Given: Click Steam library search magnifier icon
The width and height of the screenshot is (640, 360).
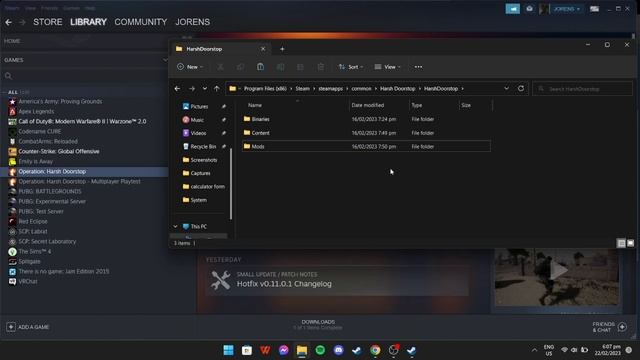Looking at the screenshot, I should (8, 76).
